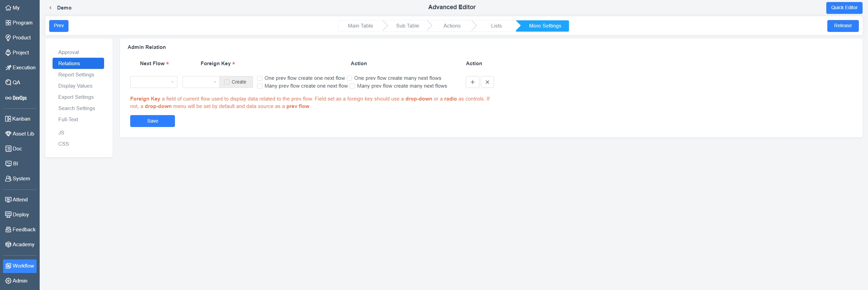Tick Many prev flow create many next flows
868x290 pixels.
352,86
